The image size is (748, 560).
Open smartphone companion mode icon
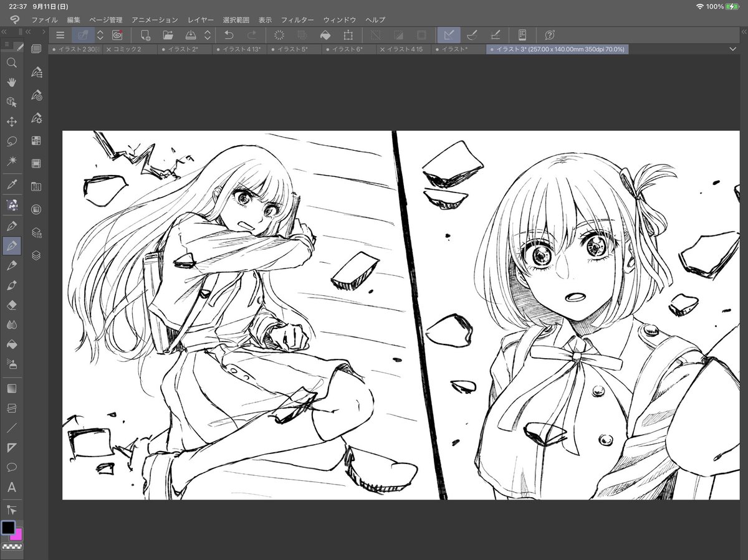tap(522, 35)
